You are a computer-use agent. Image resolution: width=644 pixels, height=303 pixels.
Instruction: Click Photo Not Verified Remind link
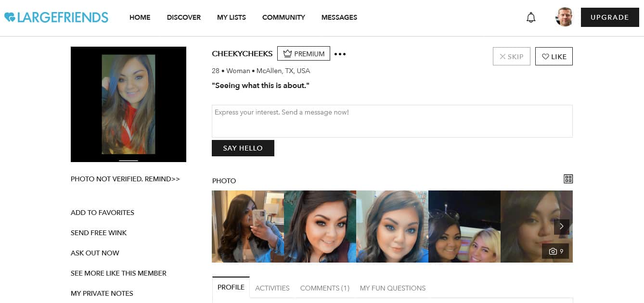(125, 179)
